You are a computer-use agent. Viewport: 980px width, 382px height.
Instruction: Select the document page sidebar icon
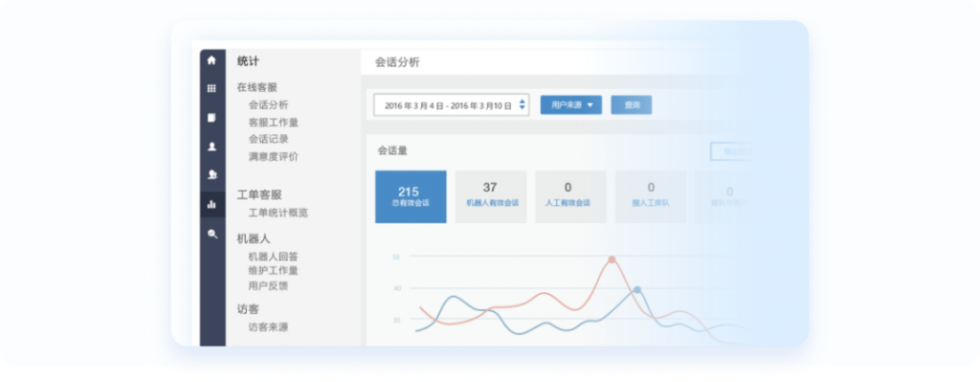tap(212, 118)
